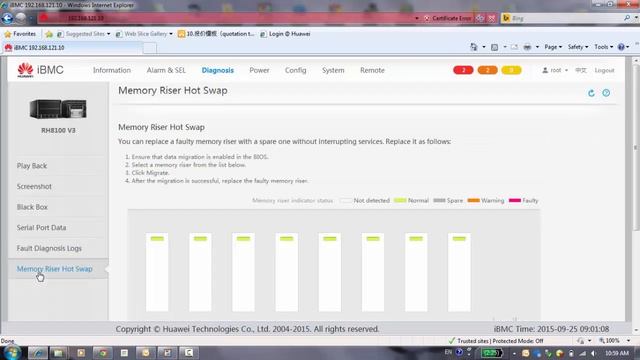Open the Media Player taskbar icon

(80, 353)
